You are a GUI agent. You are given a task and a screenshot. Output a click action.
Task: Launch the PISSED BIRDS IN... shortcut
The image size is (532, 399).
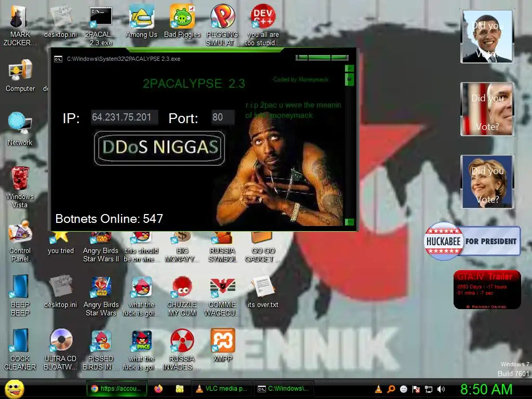point(101,350)
